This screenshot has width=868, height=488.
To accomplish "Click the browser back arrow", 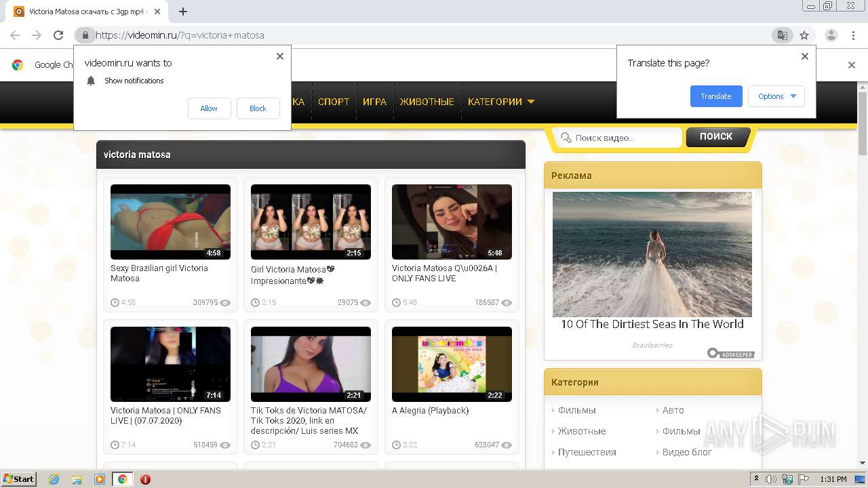I will (x=15, y=35).
